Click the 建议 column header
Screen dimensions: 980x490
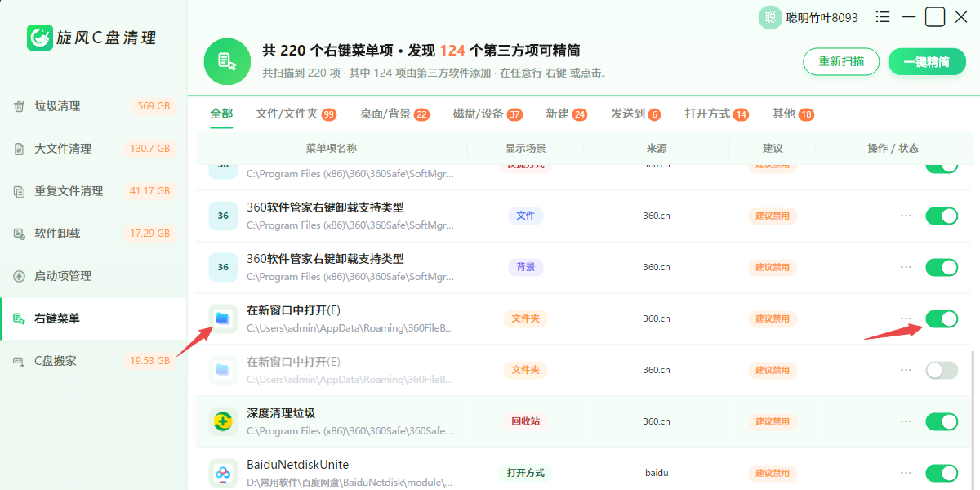(x=773, y=148)
